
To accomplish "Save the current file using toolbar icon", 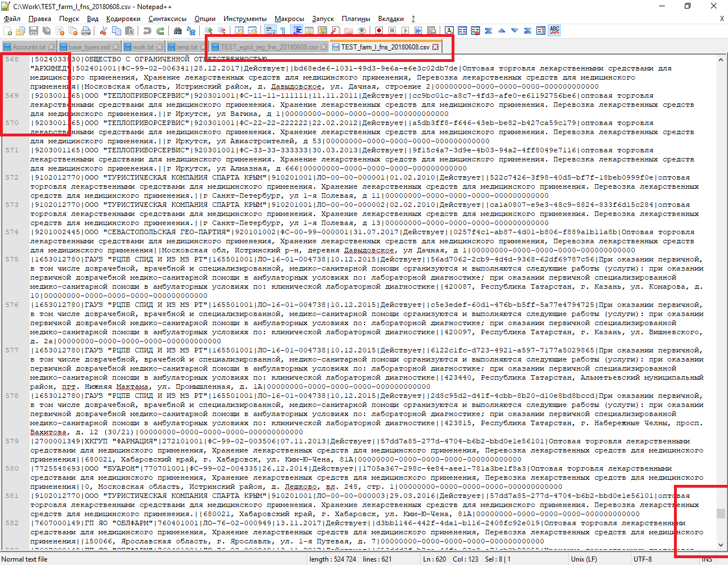I will [x=34, y=31].
